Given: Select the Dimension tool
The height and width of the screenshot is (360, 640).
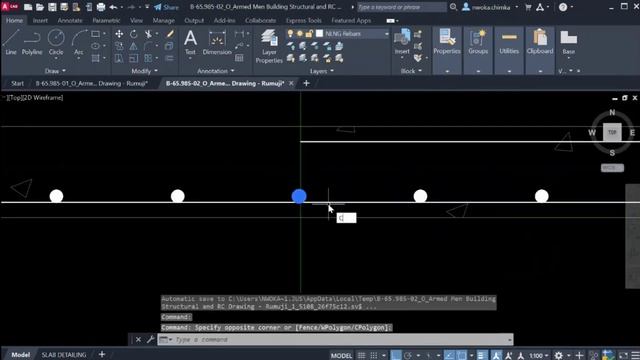Looking at the screenshot, I should click(217, 42).
